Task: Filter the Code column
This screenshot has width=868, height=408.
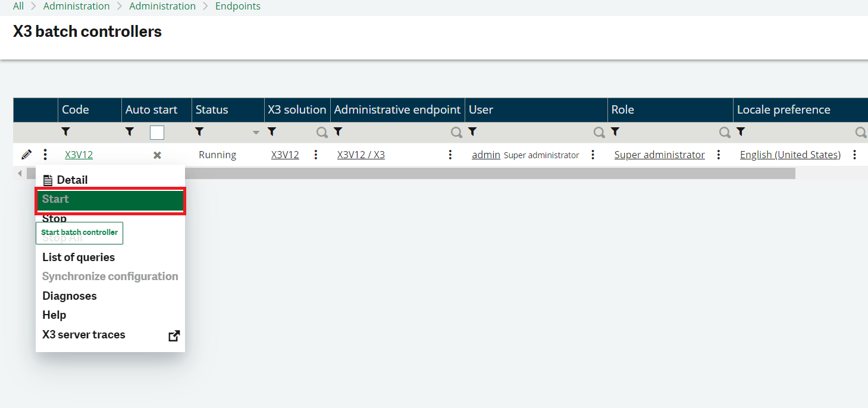Action: coord(65,131)
